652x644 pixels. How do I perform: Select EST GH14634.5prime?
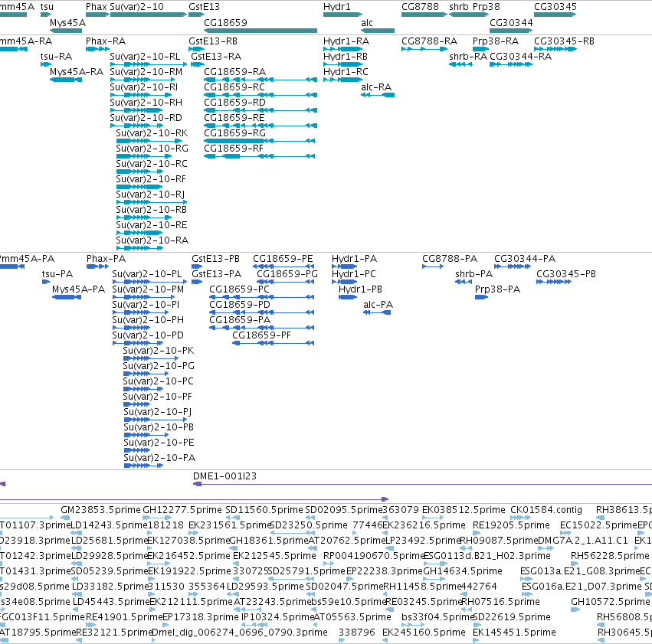(463, 571)
